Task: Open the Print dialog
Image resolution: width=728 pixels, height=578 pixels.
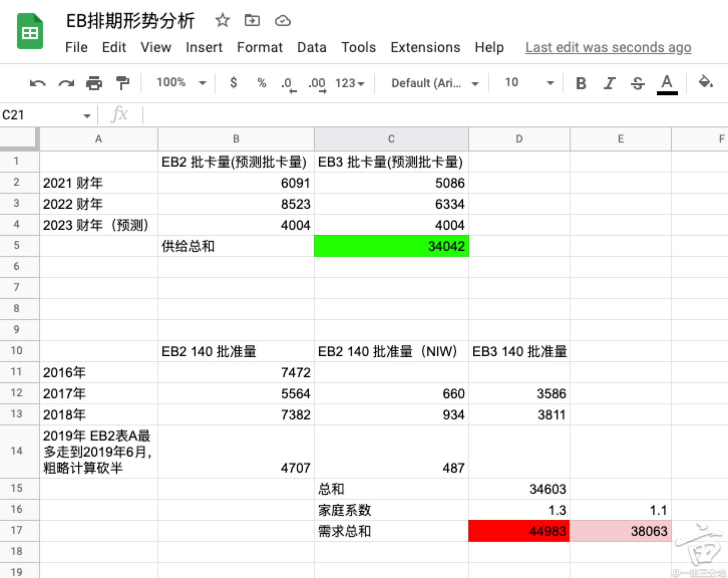Action: pos(94,83)
